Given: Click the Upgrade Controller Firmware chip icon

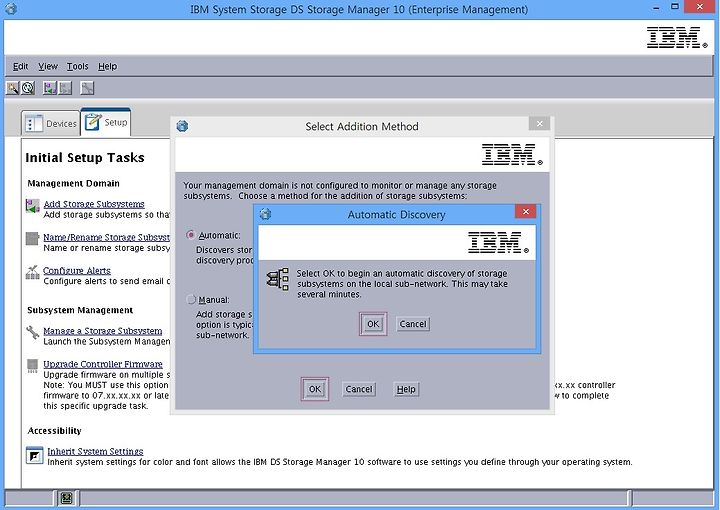Looking at the screenshot, I should [x=32, y=366].
